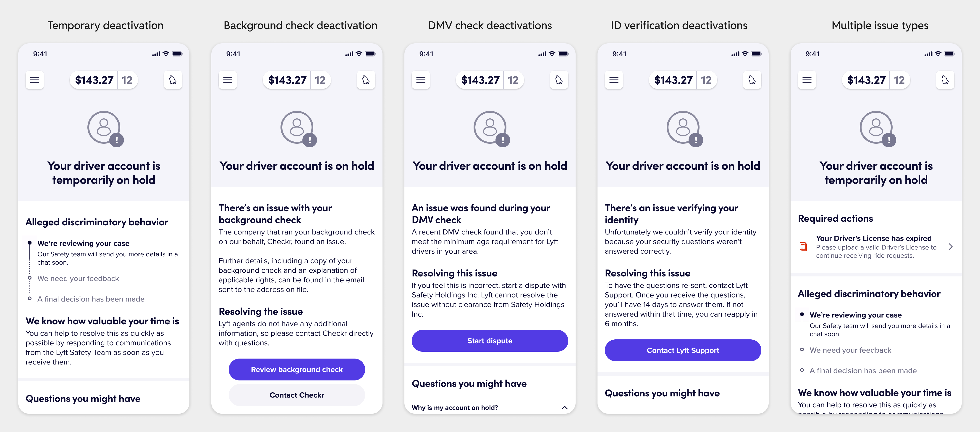
Task: Open the hamburger menu on Temporary deactivation screen
Action: (x=35, y=79)
